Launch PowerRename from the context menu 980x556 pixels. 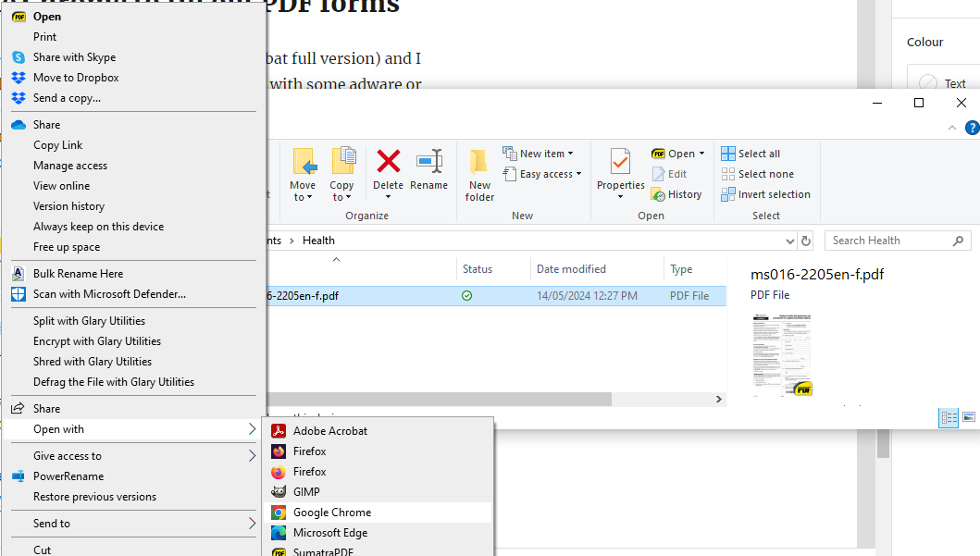(133, 476)
